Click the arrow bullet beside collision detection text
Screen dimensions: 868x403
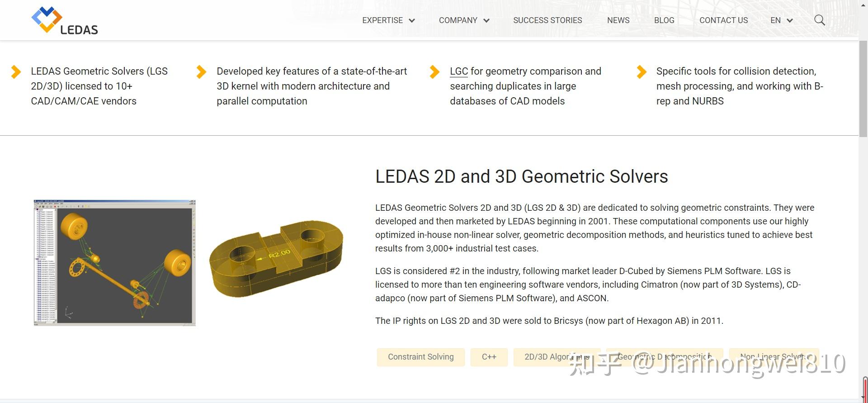click(x=641, y=72)
